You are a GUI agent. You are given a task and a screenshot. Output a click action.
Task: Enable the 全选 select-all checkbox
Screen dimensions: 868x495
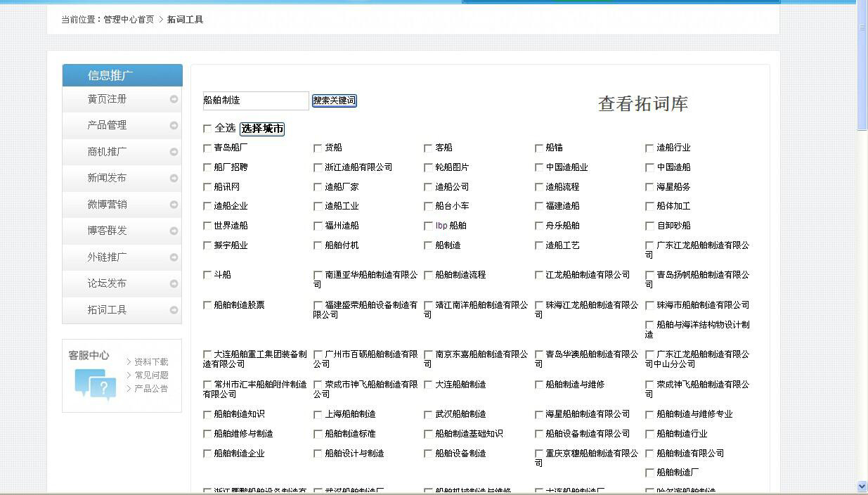(207, 129)
